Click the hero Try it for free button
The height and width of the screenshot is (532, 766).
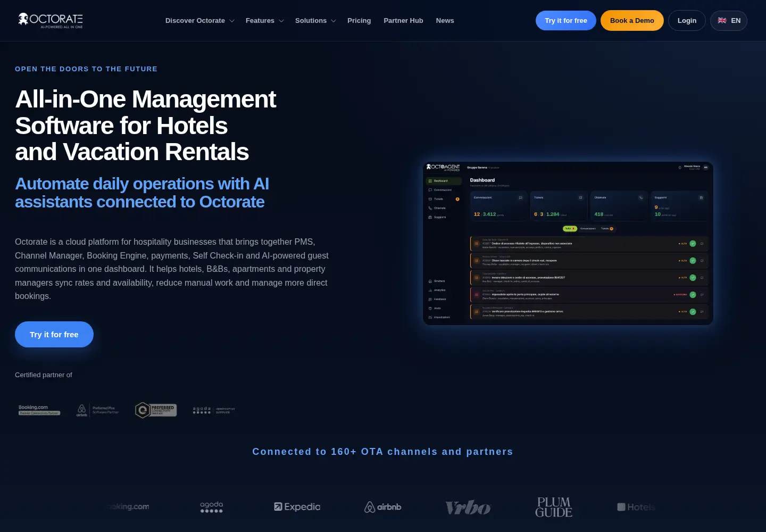(54, 335)
